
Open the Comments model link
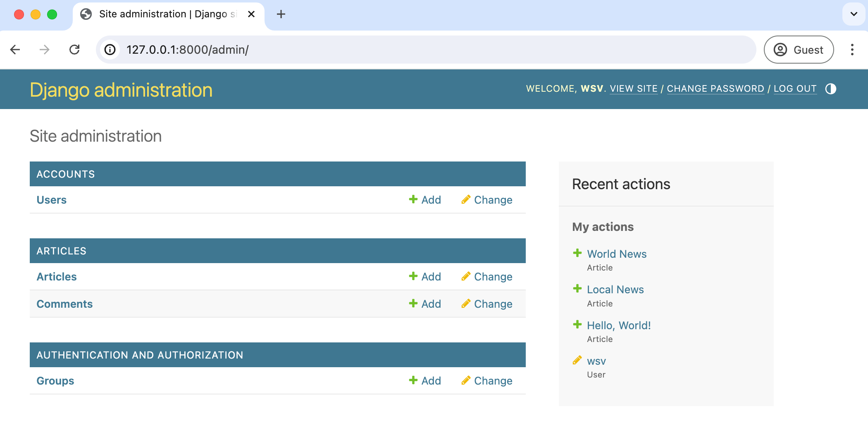pyautogui.click(x=64, y=304)
